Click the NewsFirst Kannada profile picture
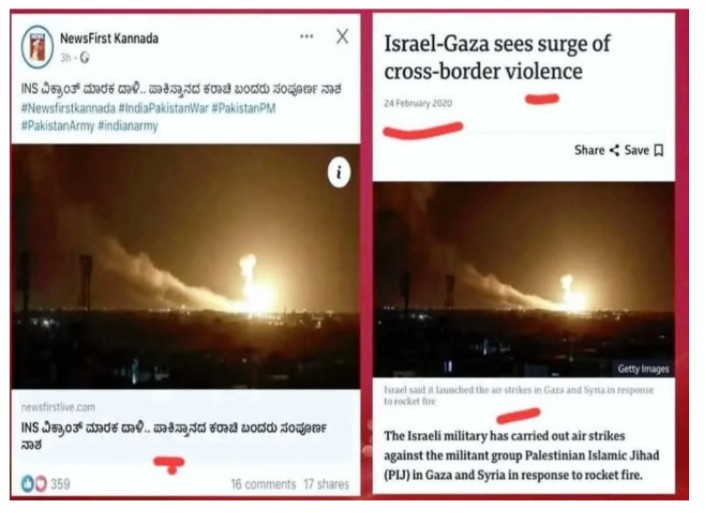 click(37, 47)
